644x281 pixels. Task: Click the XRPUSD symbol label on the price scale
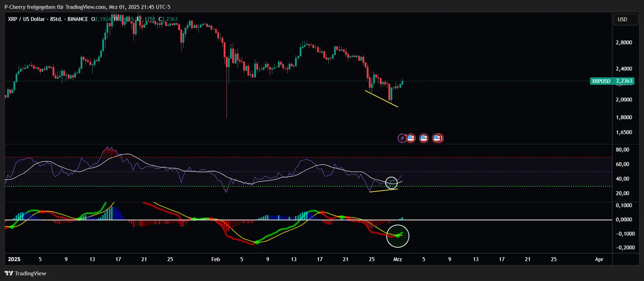tap(601, 81)
